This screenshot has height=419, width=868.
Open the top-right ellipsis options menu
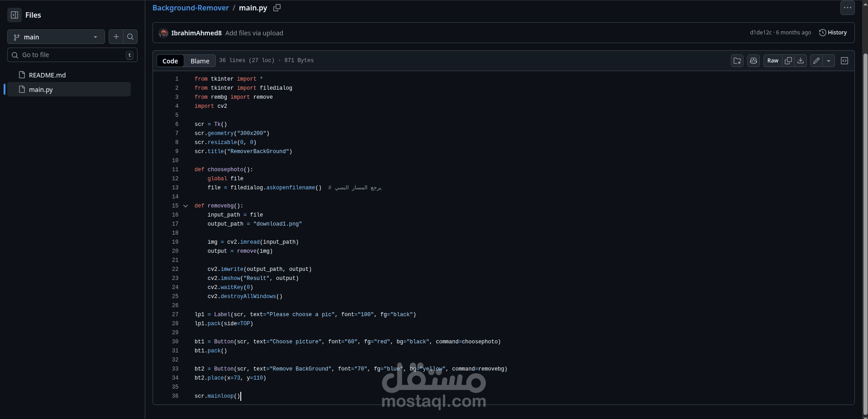coord(847,8)
